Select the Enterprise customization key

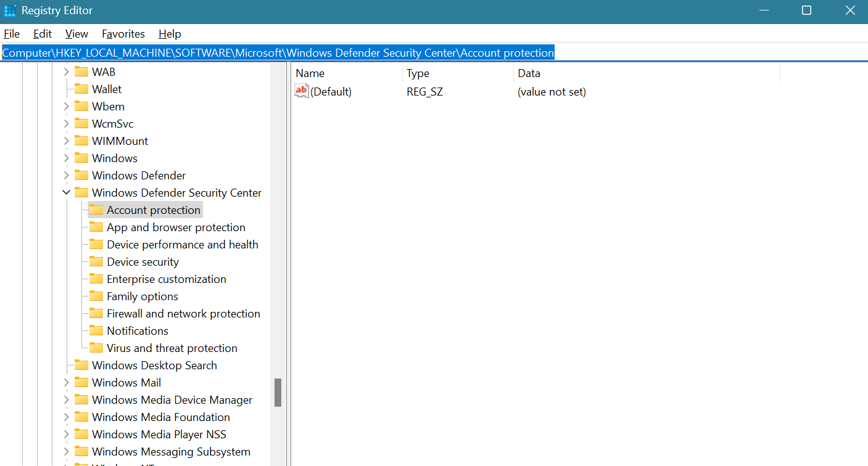pyautogui.click(x=167, y=279)
